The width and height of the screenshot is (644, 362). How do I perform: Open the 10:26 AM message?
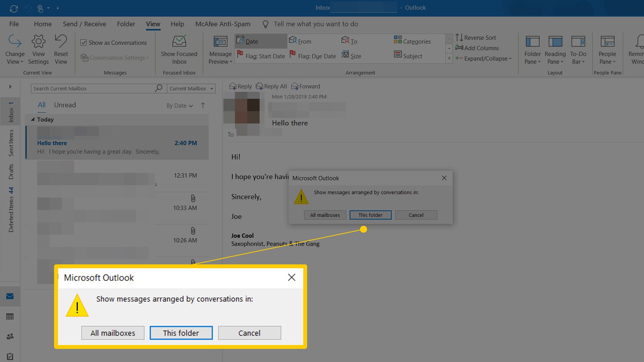tap(117, 241)
